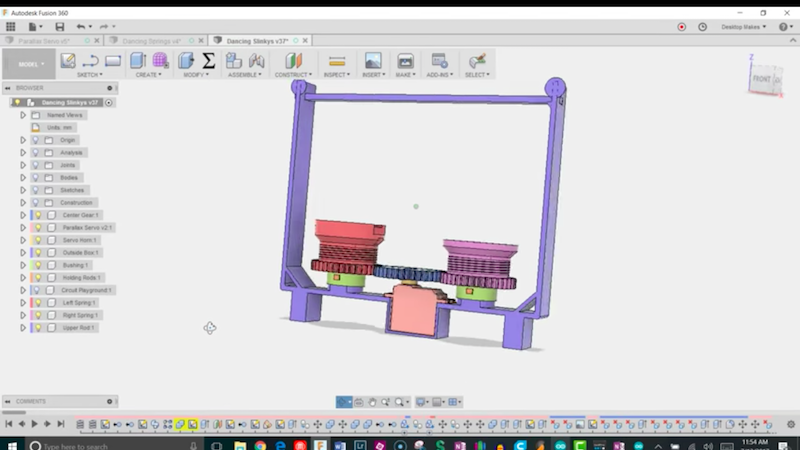Click the Sigma parameters icon
Screen dimensions: 800x450
click(x=208, y=61)
